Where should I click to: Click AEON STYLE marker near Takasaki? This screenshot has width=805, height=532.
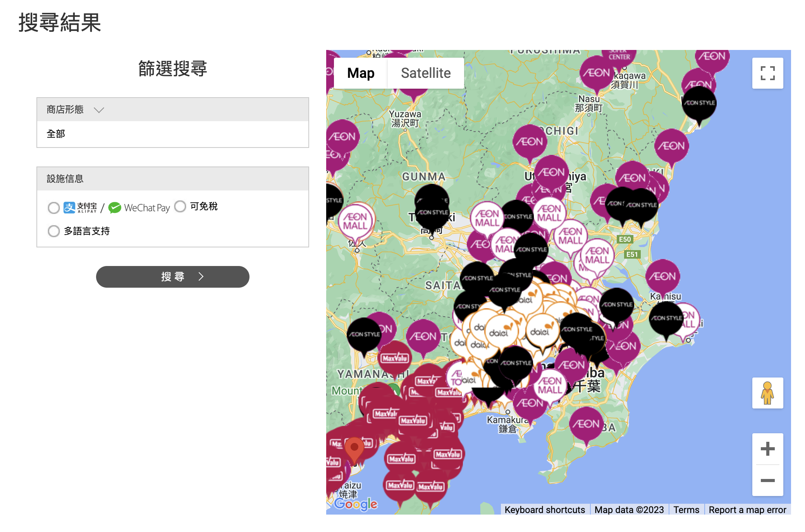coord(432,213)
